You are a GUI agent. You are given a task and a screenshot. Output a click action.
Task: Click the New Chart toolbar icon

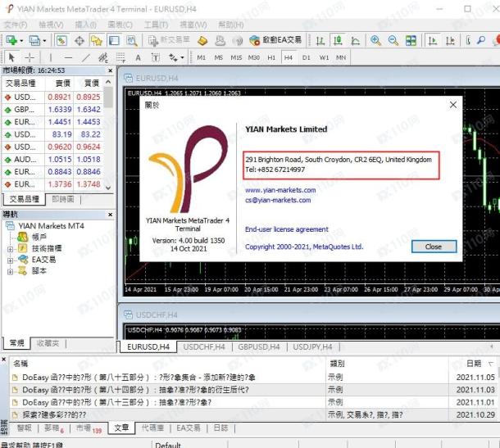point(11,40)
